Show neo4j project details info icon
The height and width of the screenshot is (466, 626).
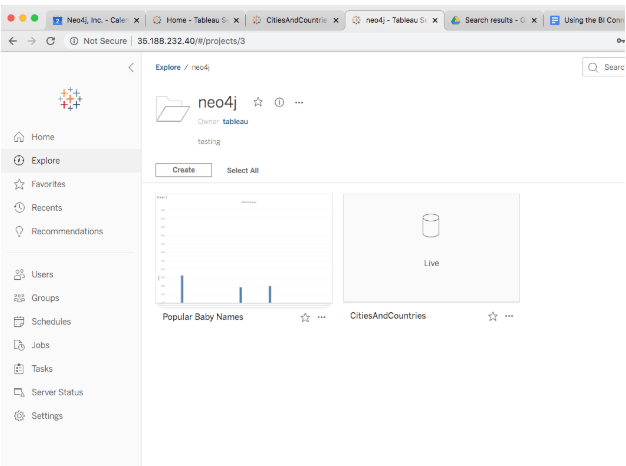(279, 103)
